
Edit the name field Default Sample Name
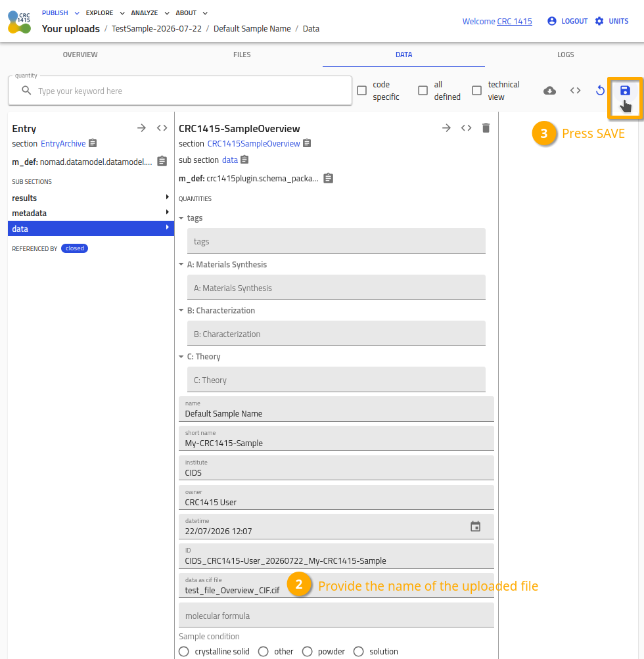click(336, 409)
